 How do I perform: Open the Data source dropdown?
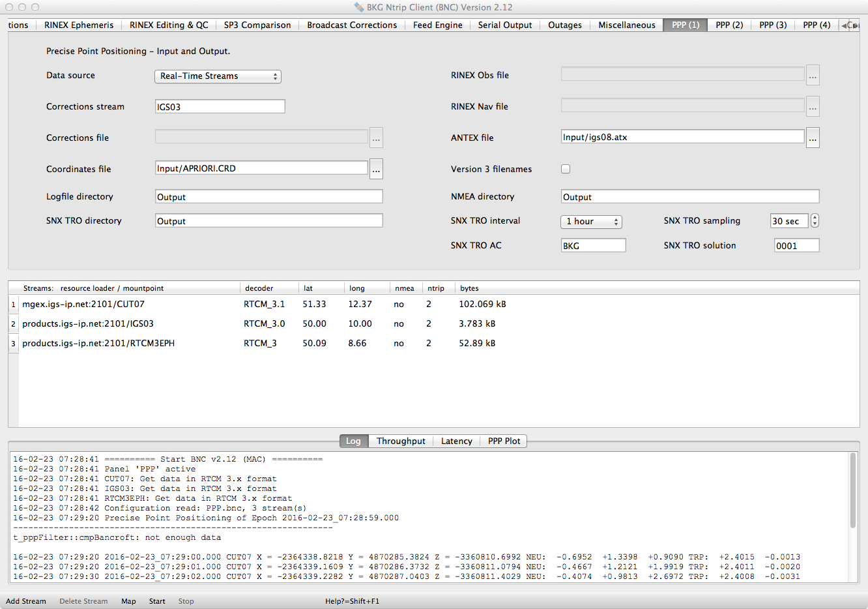point(218,76)
